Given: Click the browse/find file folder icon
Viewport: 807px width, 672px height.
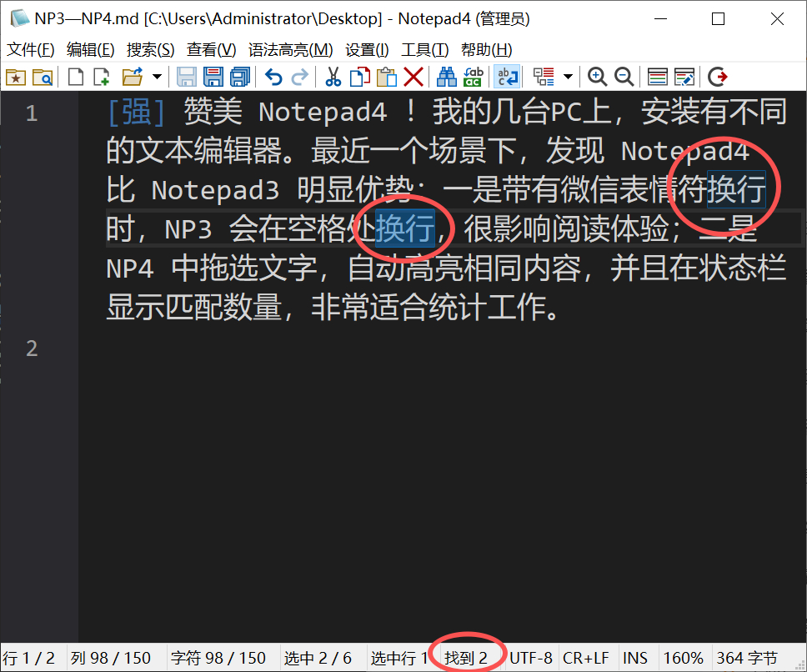Looking at the screenshot, I should pos(43,78).
